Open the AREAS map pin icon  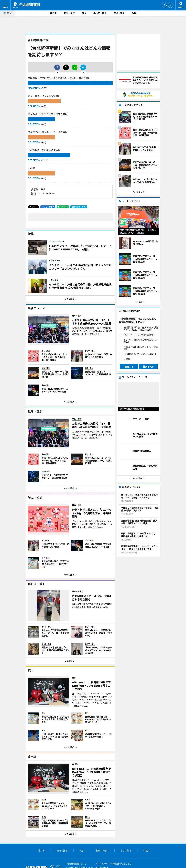[181, 5]
